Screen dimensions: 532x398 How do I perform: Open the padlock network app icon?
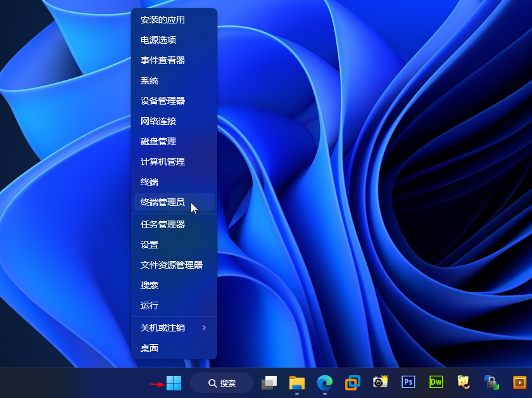click(491, 382)
